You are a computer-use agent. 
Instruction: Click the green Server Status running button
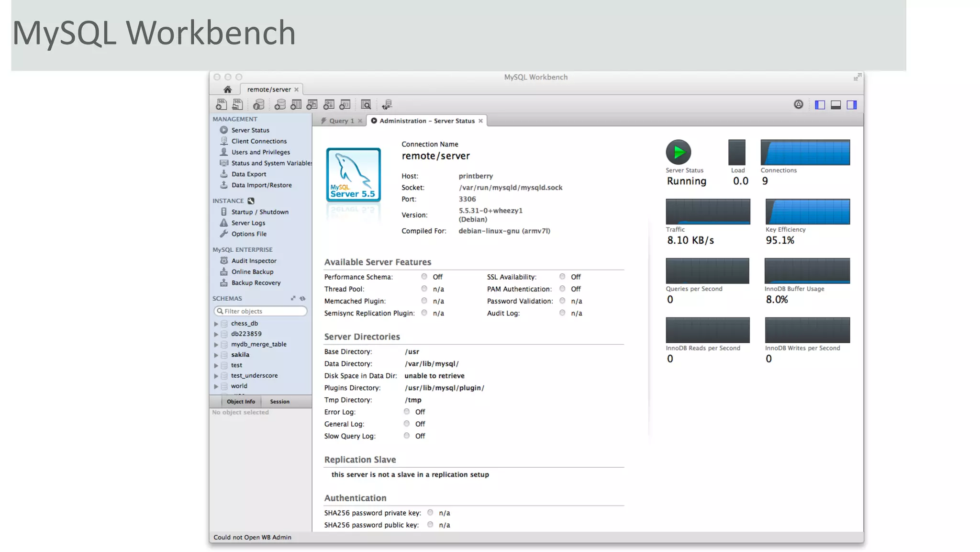pos(679,152)
